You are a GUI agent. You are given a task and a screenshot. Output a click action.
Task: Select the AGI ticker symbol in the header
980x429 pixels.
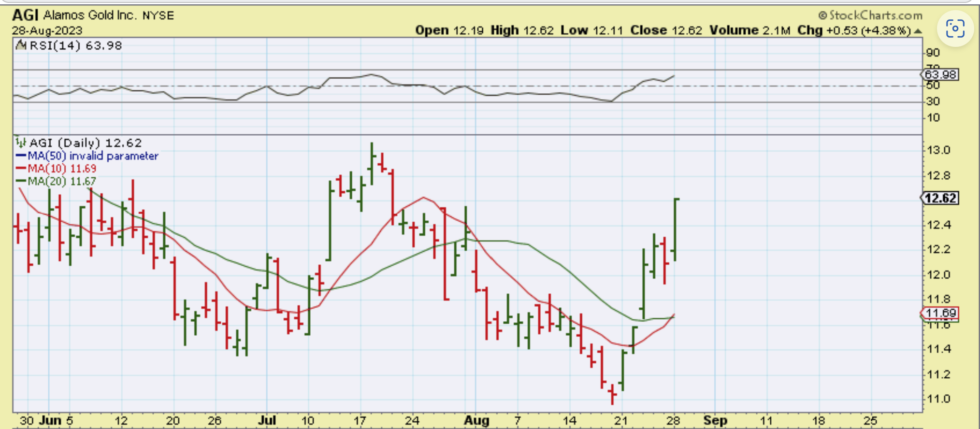25,15
